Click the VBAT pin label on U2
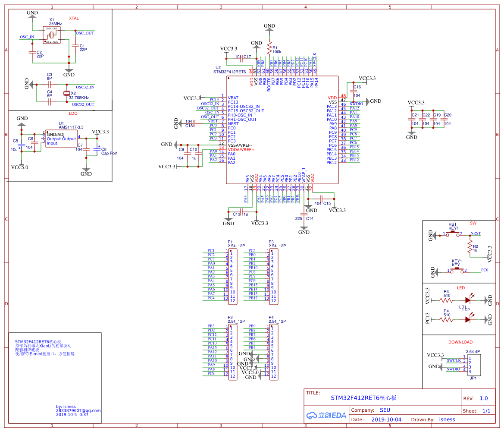 pos(233,98)
